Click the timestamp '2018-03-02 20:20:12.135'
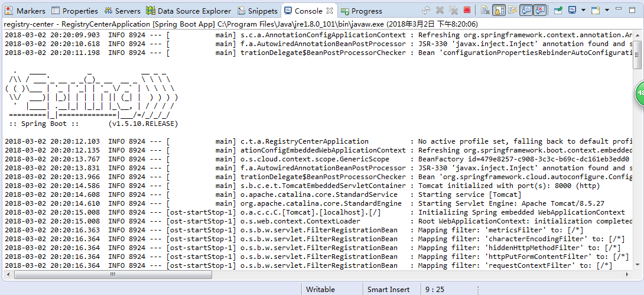Screen dimensions: 644x295 coord(52,150)
